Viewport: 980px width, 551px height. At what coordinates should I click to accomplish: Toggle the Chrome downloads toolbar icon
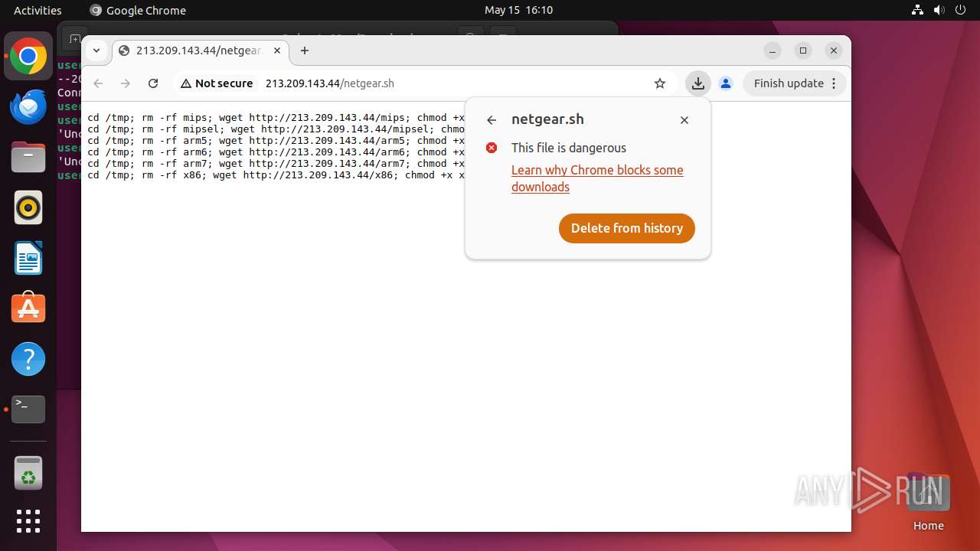point(697,83)
